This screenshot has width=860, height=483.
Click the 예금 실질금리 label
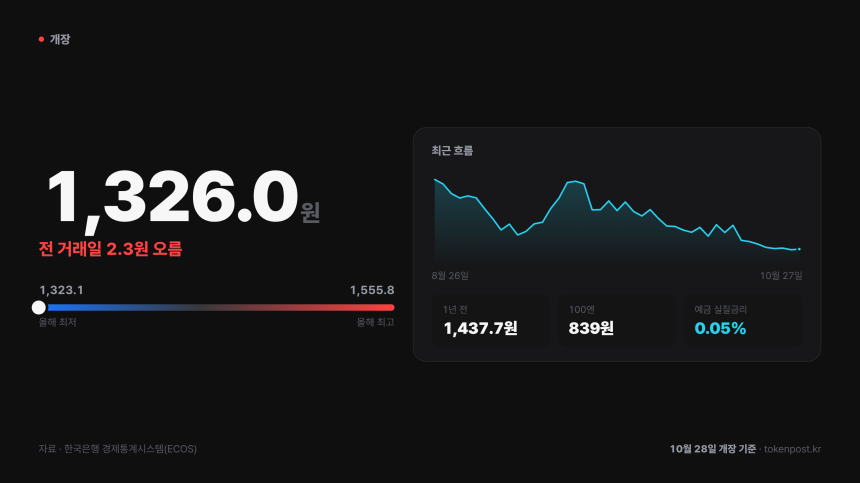tap(721, 310)
